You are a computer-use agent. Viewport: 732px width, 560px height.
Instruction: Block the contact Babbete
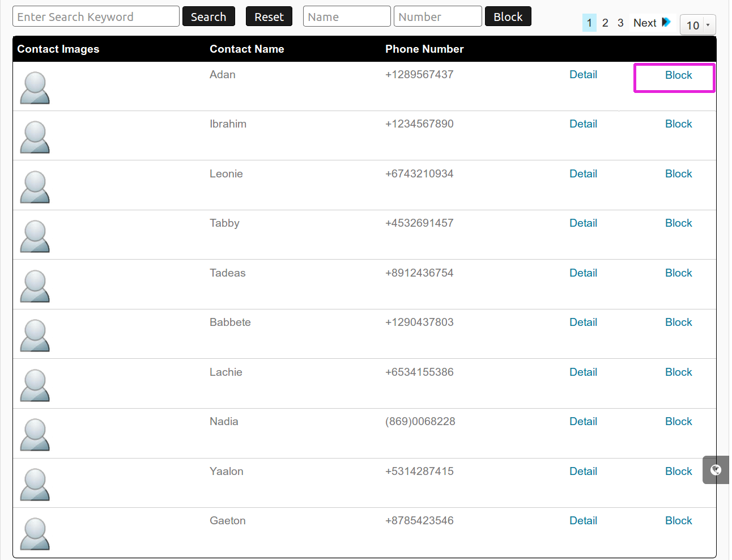pyautogui.click(x=678, y=323)
